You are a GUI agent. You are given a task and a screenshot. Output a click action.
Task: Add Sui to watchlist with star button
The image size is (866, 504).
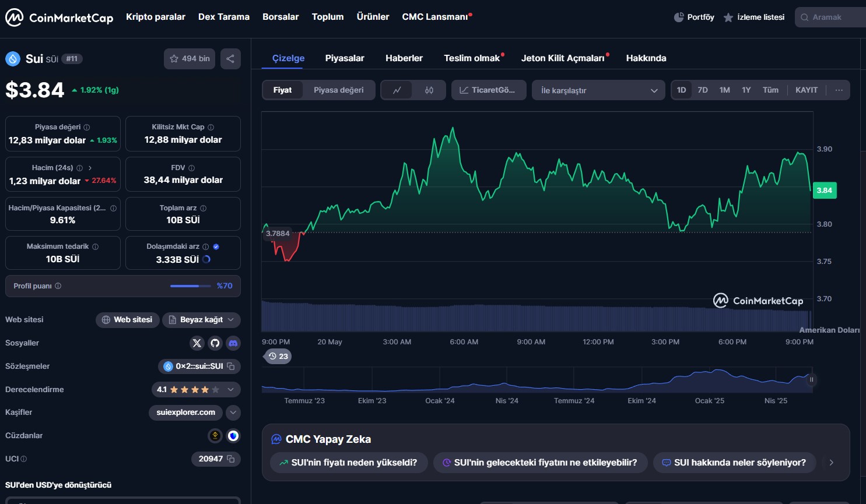pyautogui.click(x=190, y=59)
